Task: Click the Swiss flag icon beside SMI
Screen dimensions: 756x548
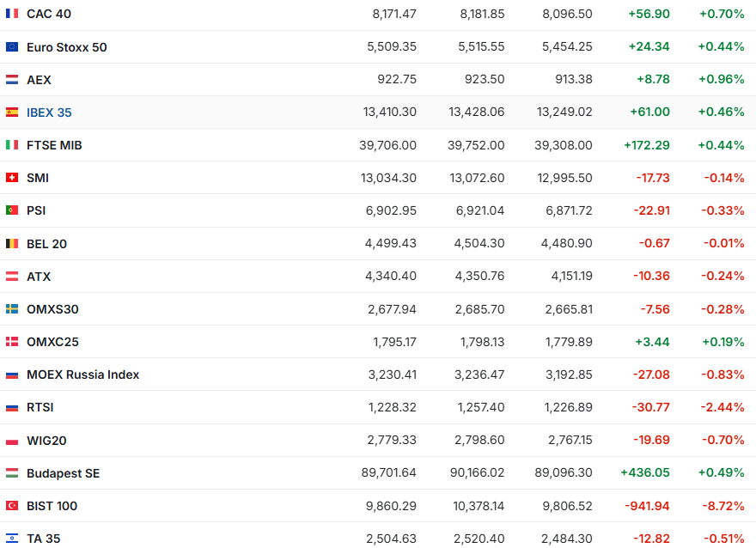Action: [x=12, y=178]
